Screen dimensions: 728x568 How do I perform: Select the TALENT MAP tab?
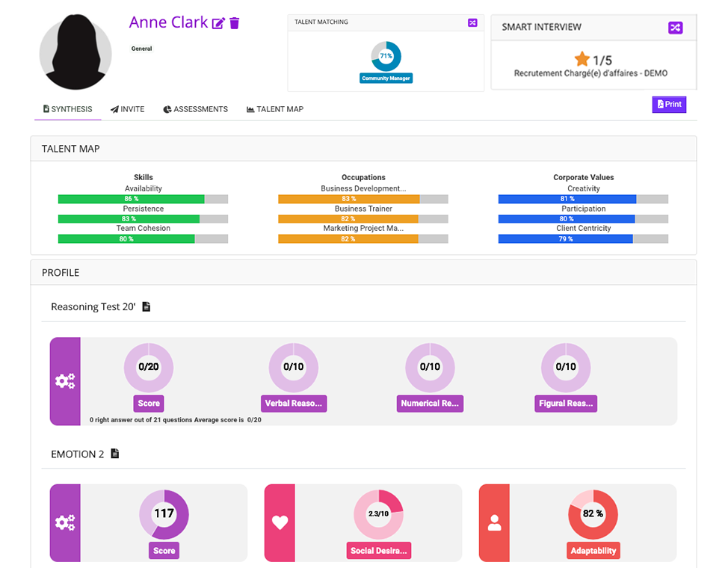click(x=274, y=109)
